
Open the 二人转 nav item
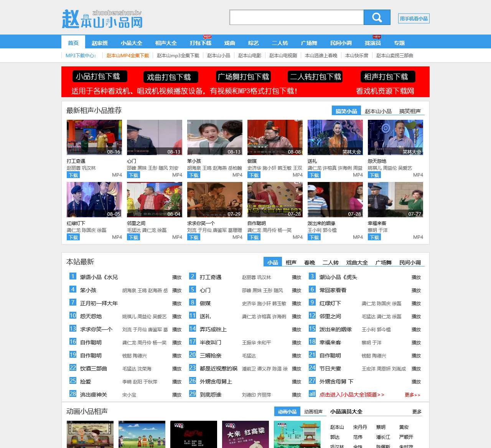pos(280,43)
